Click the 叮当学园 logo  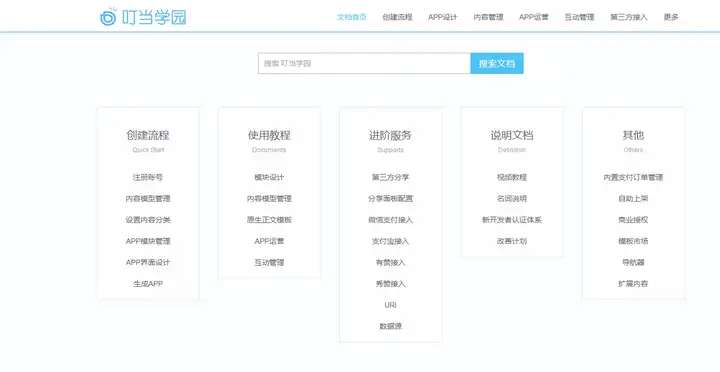tap(143, 17)
